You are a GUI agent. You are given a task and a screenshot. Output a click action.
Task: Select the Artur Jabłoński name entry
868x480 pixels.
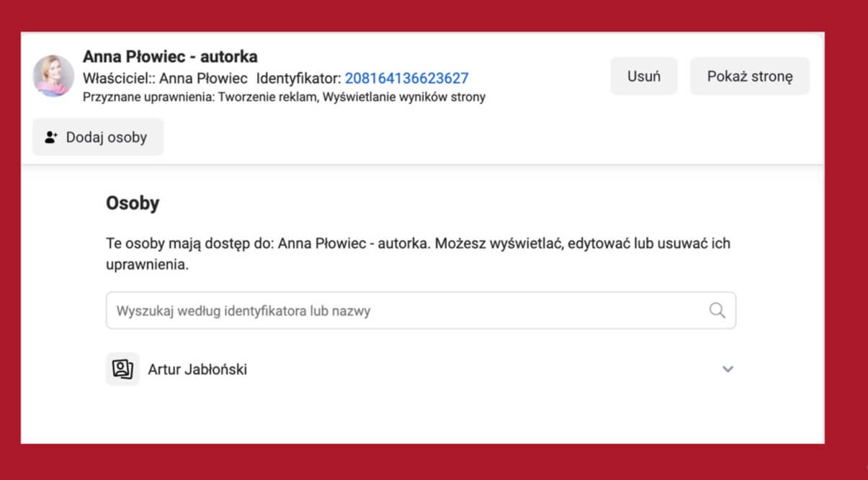[197, 370]
